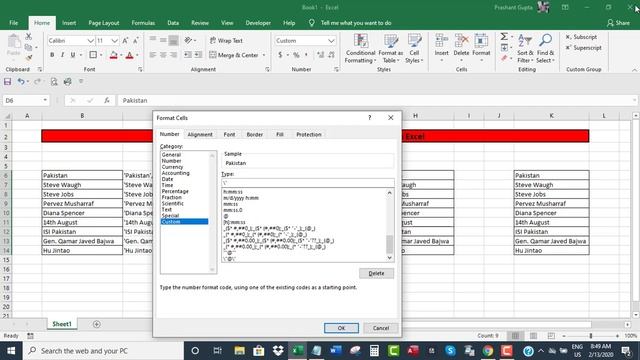Switch to the Formulas tab
Image resolution: width=640 pixels, height=360 pixels.
[143, 23]
